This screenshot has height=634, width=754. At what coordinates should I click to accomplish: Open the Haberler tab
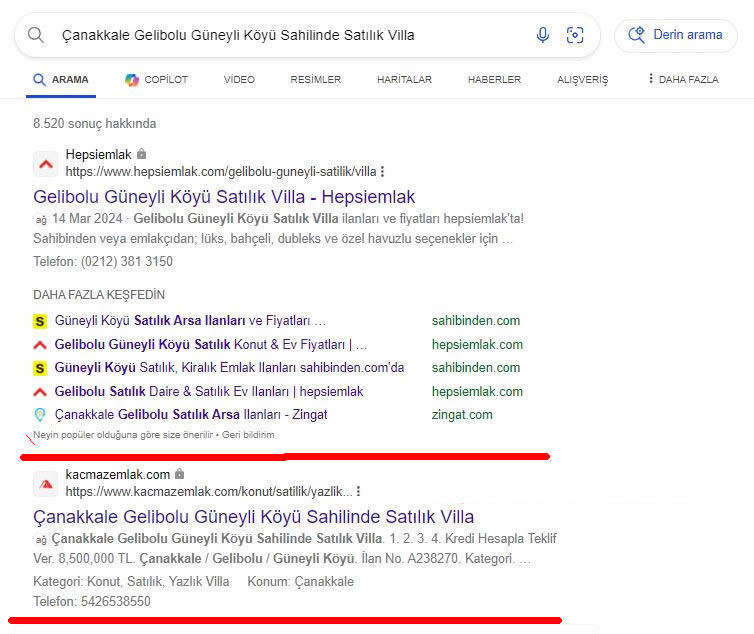coord(494,80)
